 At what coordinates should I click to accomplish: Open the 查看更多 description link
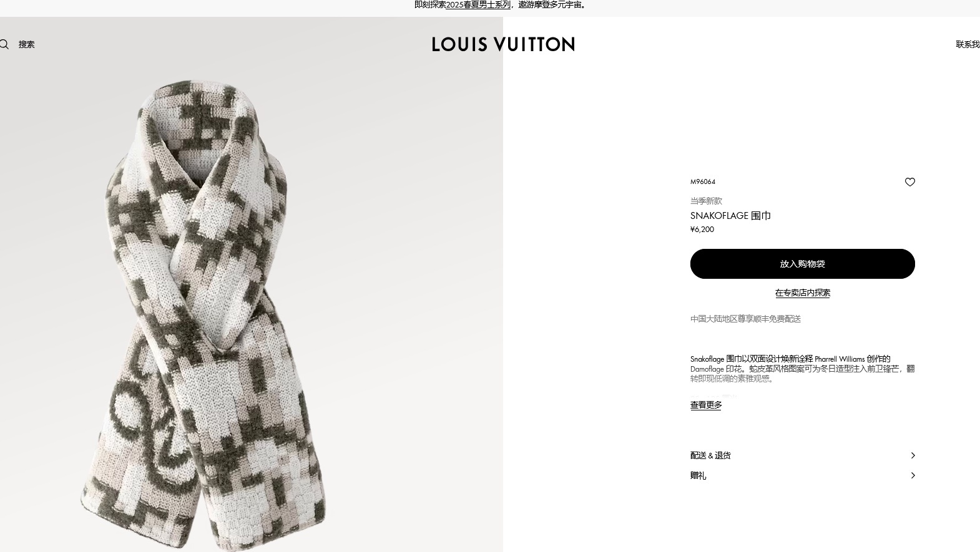(x=706, y=405)
